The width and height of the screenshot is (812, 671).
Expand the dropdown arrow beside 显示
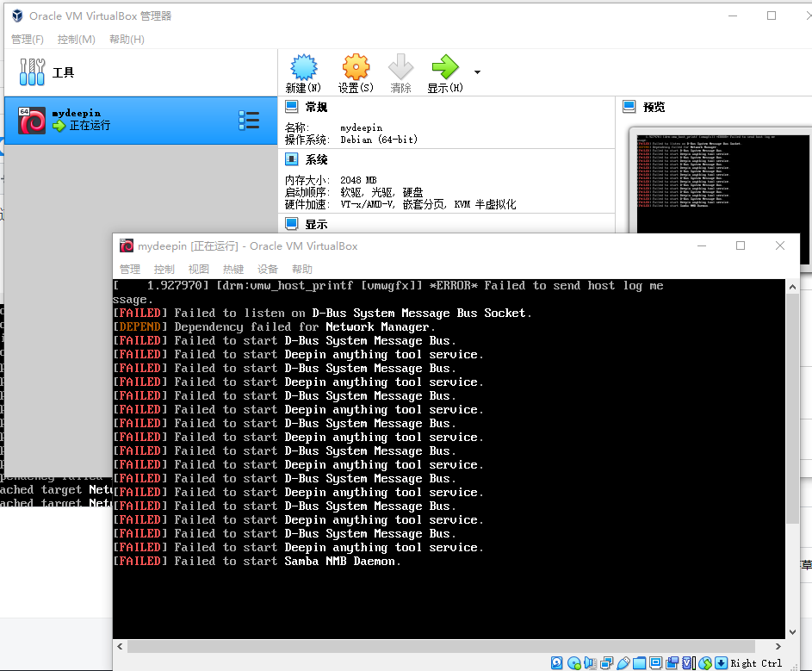click(478, 72)
